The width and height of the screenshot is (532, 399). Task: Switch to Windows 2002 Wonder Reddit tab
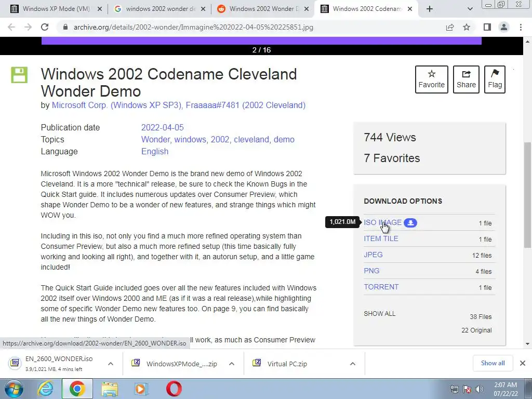point(264,9)
